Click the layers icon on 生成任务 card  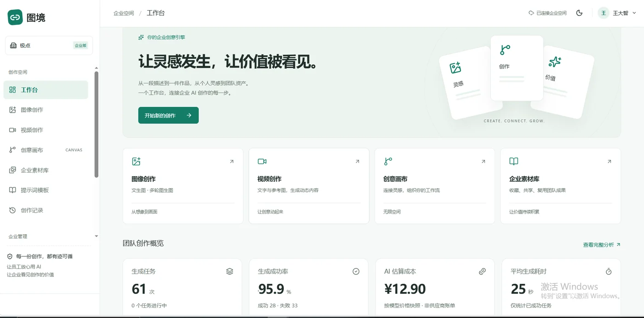(x=230, y=272)
